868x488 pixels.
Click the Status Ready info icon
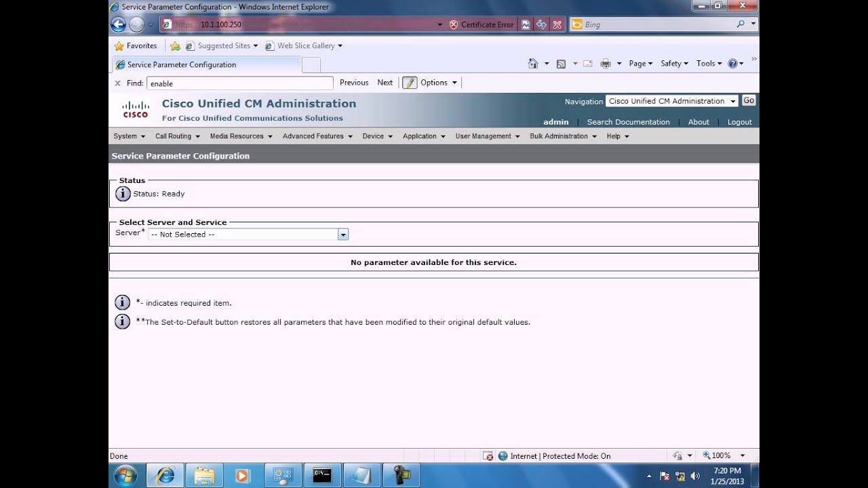[x=123, y=194]
